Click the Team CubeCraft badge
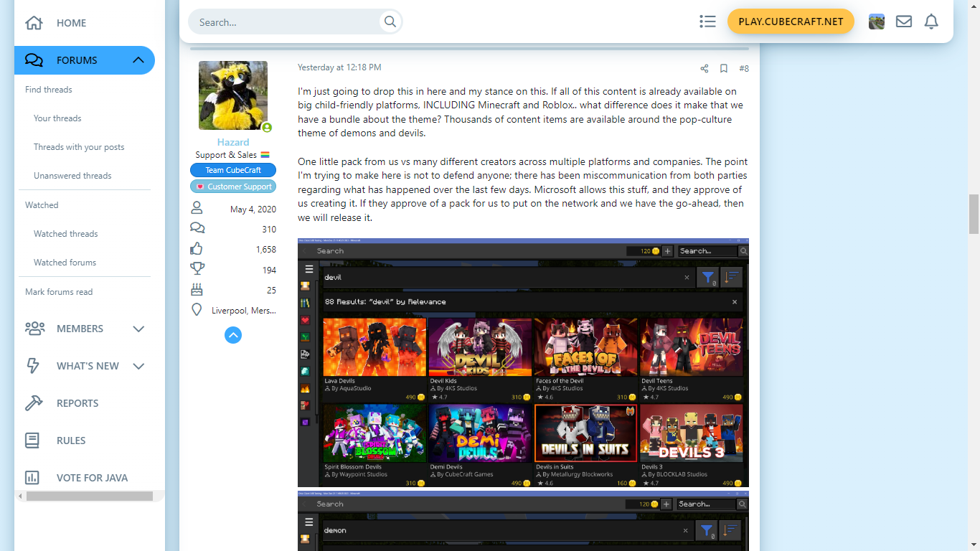980x551 pixels. [233, 170]
